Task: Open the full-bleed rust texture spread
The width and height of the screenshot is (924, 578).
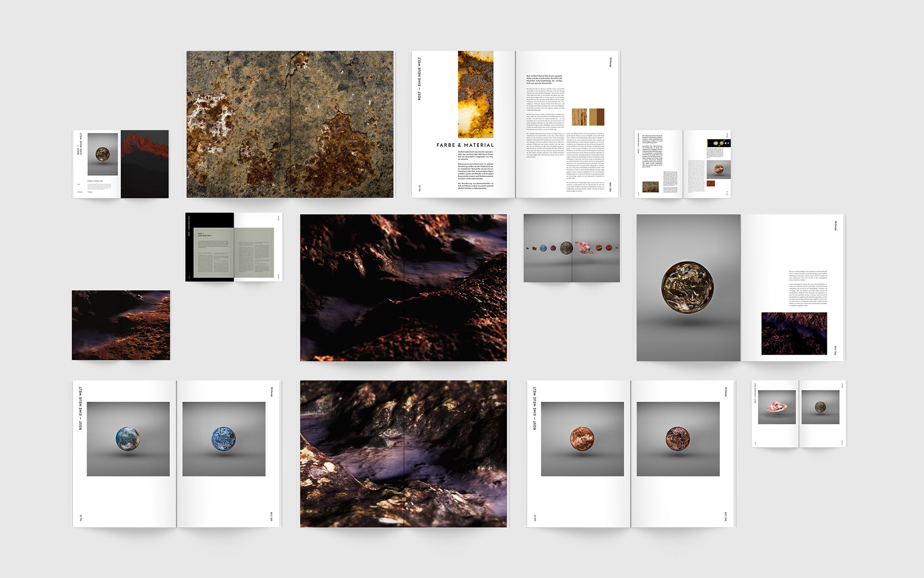Action: pos(290,124)
